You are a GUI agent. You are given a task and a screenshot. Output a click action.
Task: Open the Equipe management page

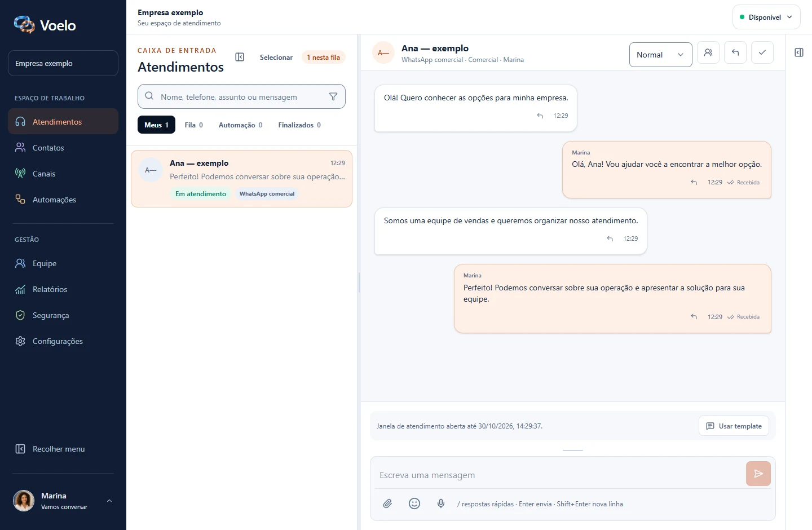pos(63,263)
